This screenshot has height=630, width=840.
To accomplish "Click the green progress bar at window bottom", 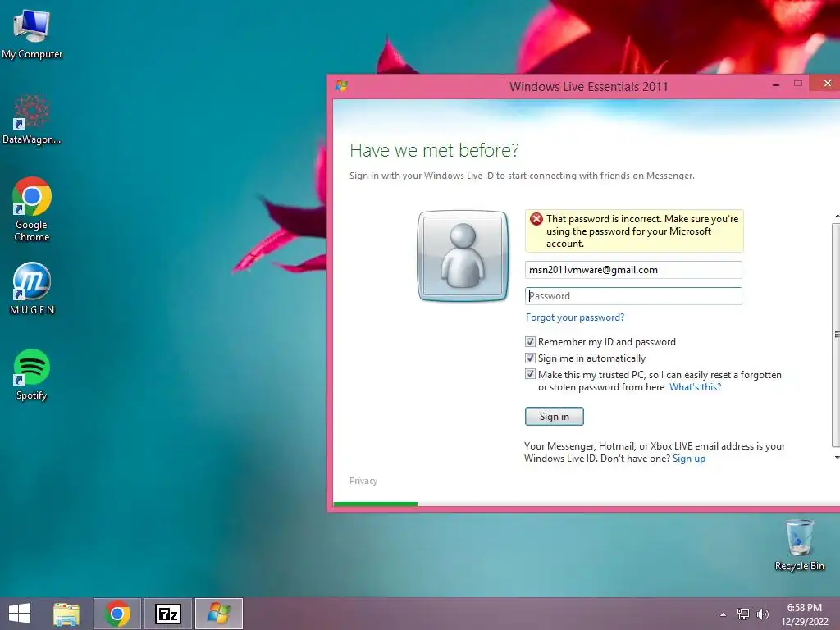I will [x=375, y=504].
